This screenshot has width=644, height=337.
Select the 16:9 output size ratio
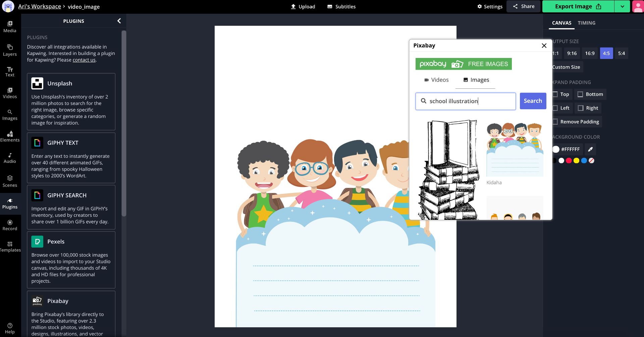590,53
